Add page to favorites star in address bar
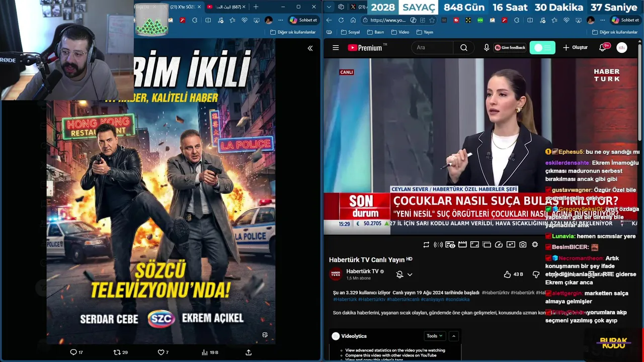The height and width of the screenshot is (362, 644). [x=432, y=20]
